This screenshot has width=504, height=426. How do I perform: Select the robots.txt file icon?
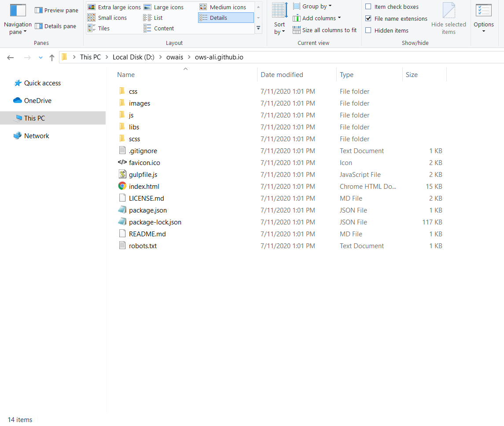coord(122,246)
